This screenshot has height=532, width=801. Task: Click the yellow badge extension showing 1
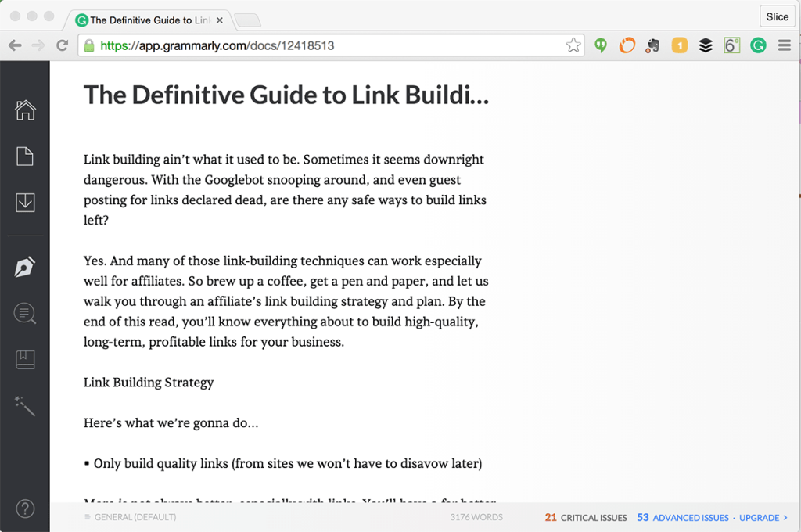click(x=680, y=45)
